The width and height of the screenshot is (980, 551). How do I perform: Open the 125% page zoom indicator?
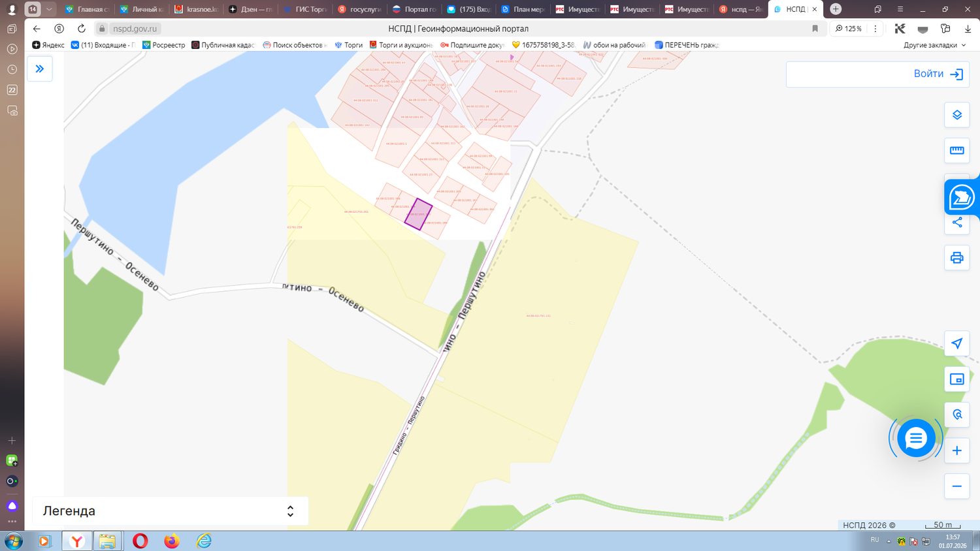coord(849,29)
